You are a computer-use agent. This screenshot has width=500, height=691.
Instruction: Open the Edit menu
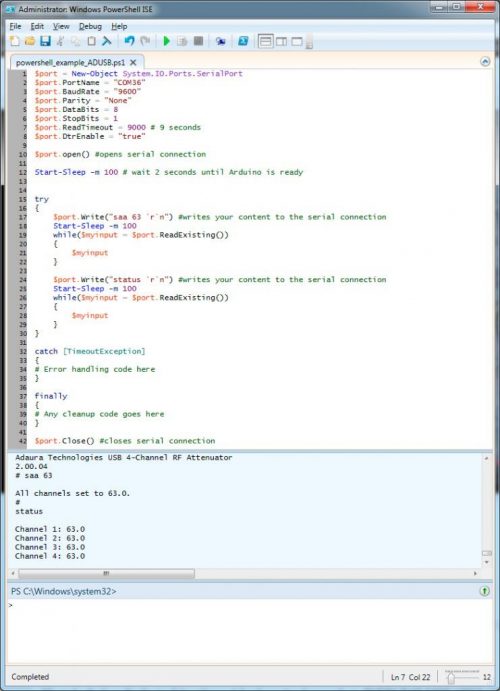pyautogui.click(x=37, y=26)
